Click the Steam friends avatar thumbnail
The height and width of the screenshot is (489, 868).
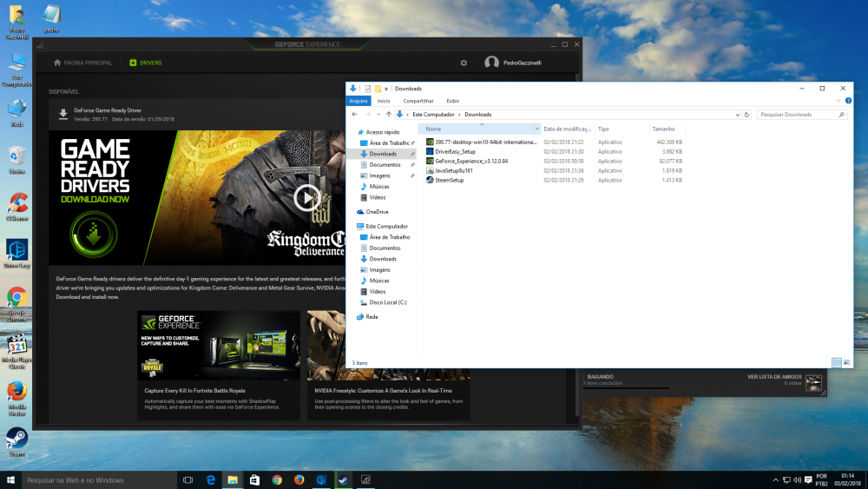[x=813, y=383]
